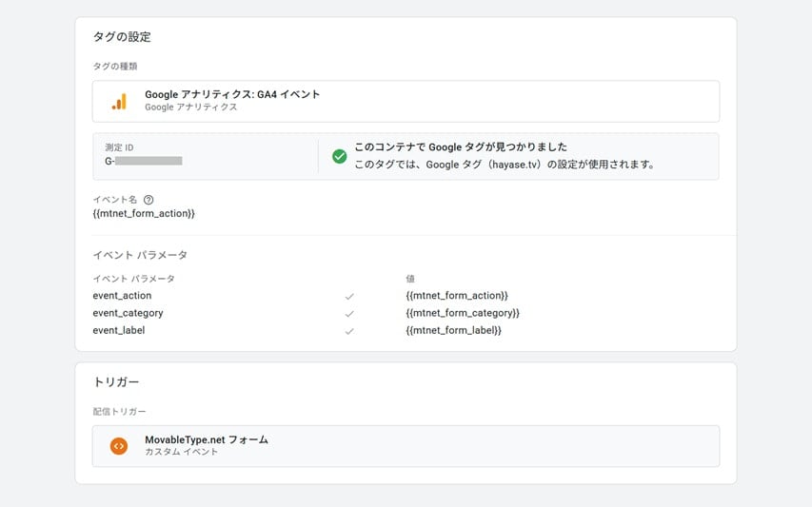Click the orange custom event trigger icon
Screen dimensions: 812x507
tap(119, 445)
